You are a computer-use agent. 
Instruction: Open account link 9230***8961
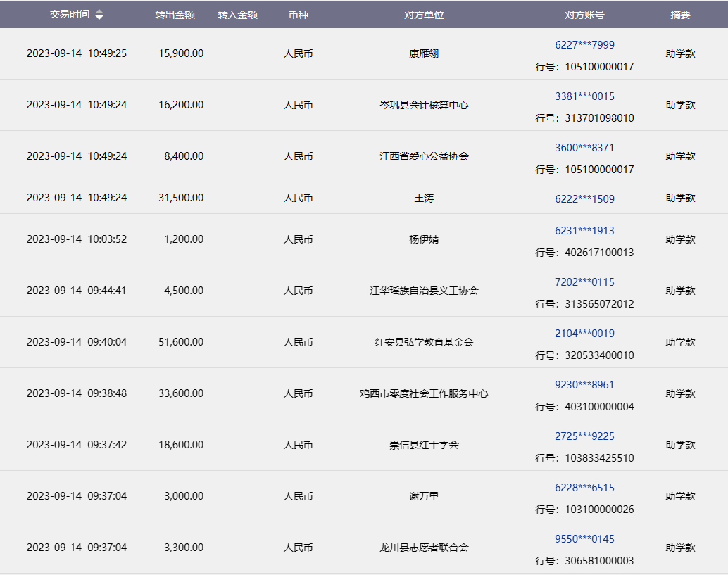584,385
